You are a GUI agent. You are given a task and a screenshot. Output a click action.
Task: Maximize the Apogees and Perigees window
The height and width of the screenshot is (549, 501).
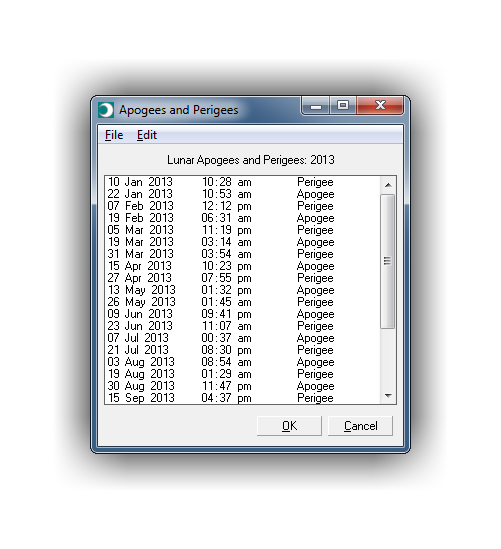point(342,106)
